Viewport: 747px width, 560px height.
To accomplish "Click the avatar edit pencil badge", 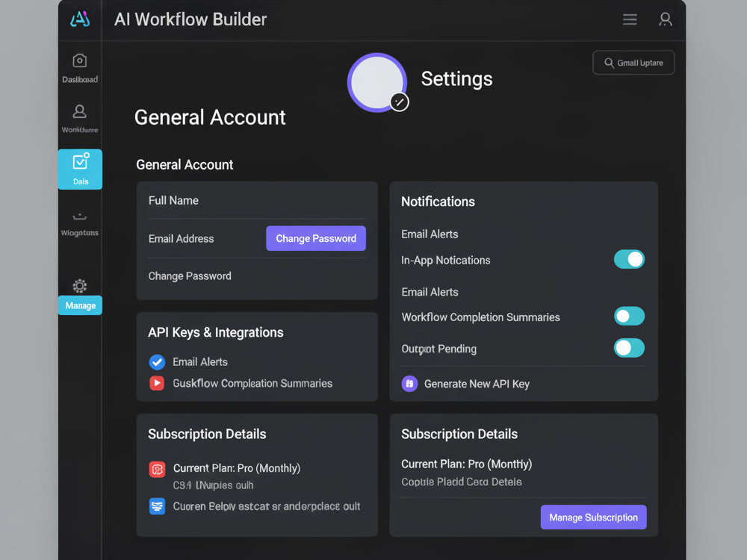I will coord(399,102).
